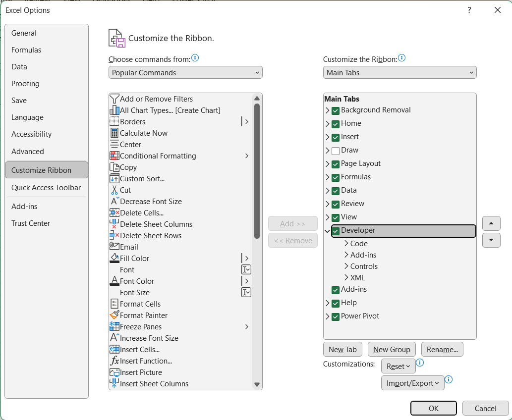The height and width of the screenshot is (420, 512).
Task: Click the Insert Picture icon
Action: tap(114, 372)
